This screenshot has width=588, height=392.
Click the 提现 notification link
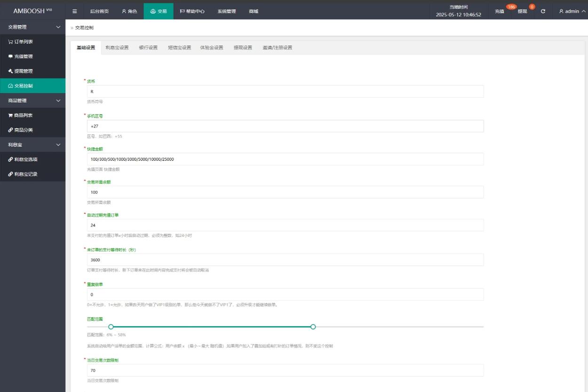click(x=522, y=11)
